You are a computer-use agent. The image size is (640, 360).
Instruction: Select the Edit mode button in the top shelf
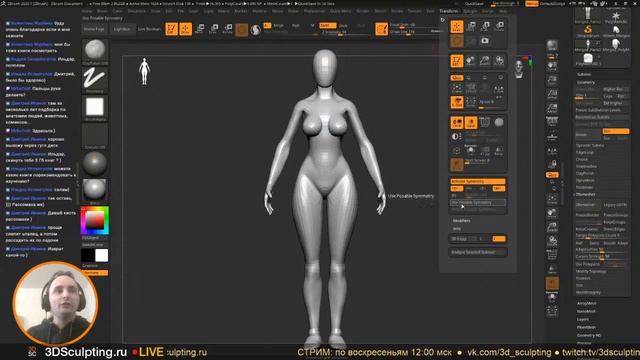(171, 29)
